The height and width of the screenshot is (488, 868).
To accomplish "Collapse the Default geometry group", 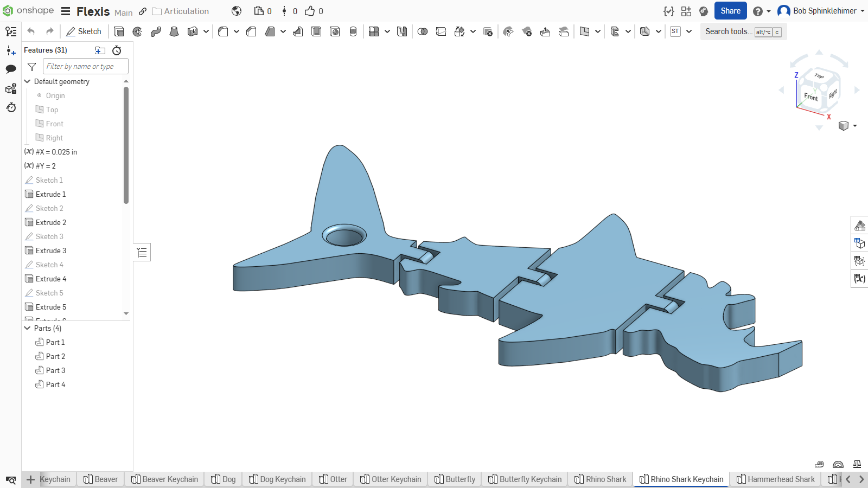I will click(x=27, y=81).
